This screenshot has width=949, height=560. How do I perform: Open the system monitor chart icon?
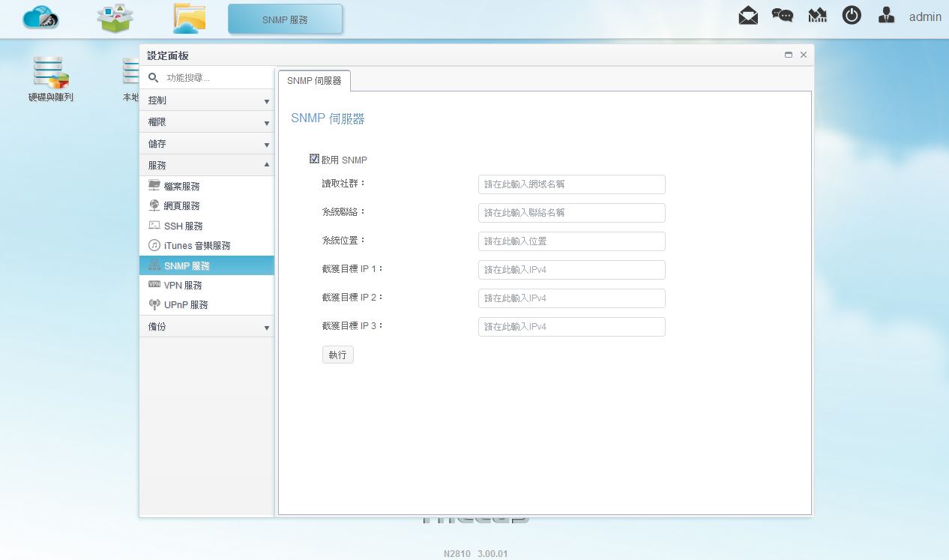(x=817, y=16)
